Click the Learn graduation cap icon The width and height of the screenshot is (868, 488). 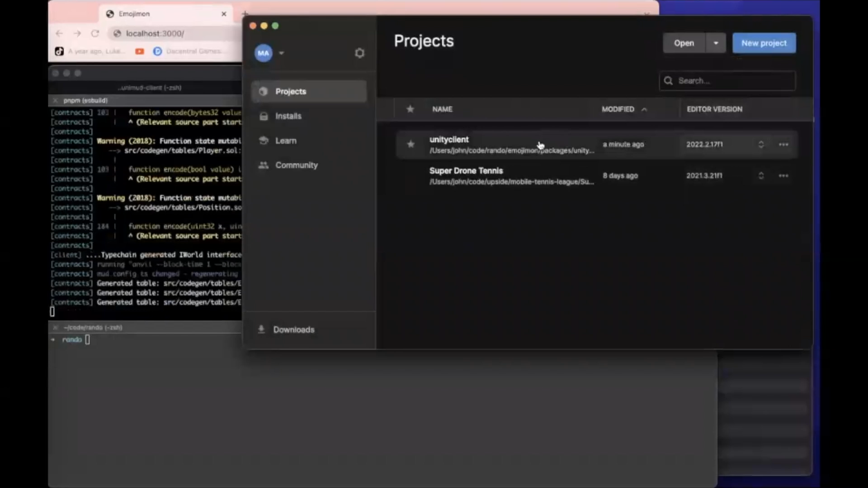(x=264, y=141)
